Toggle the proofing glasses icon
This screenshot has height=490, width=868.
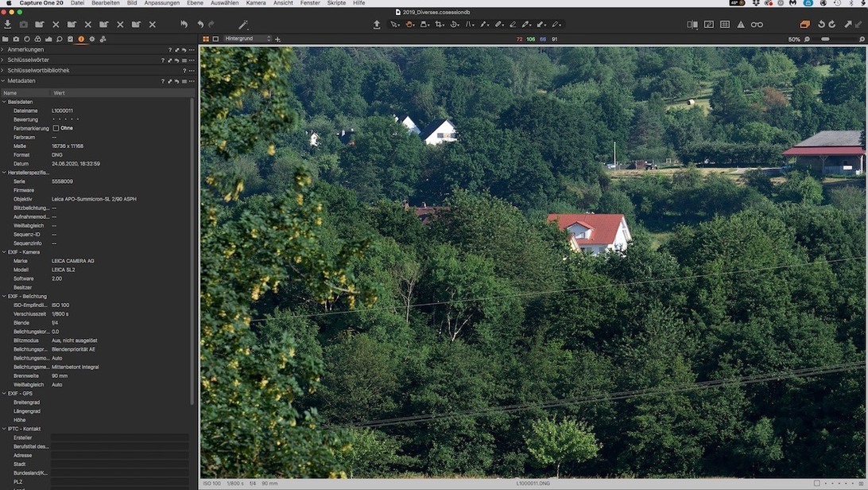coord(757,25)
